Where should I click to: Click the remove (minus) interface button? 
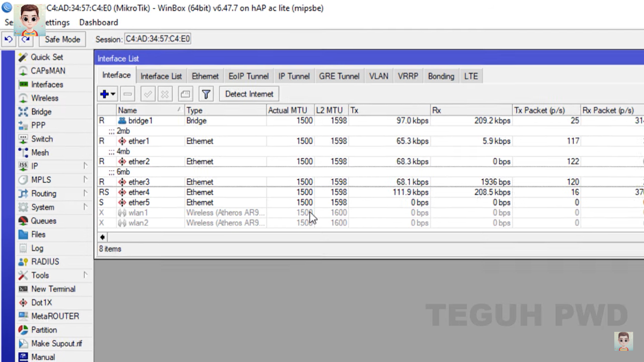click(x=127, y=94)
